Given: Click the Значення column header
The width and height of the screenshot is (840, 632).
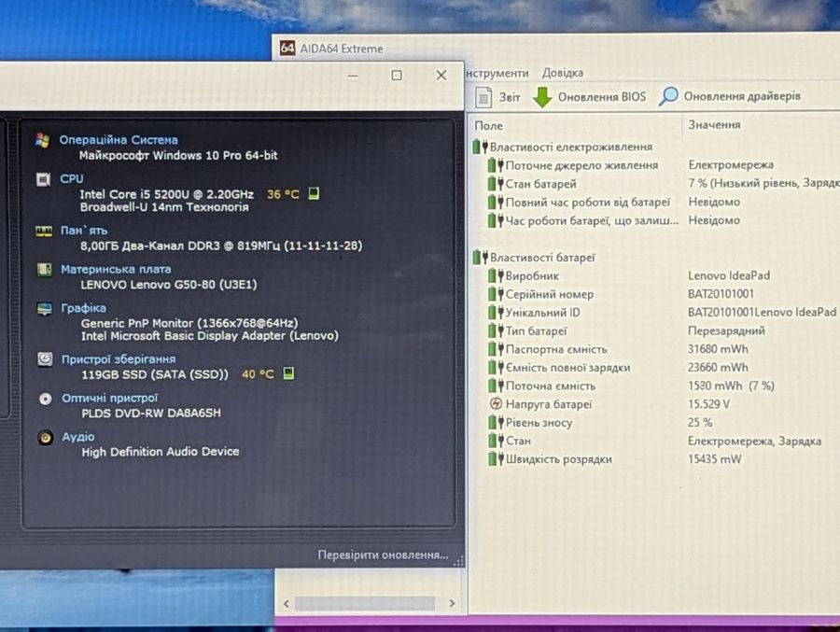Looking at the screenshot, I should 714,125.
